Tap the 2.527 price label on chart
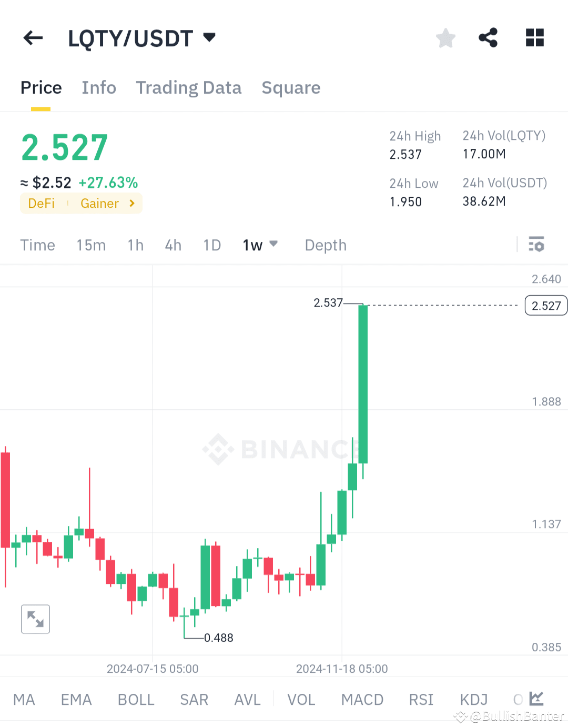 [x=545, y=305]
